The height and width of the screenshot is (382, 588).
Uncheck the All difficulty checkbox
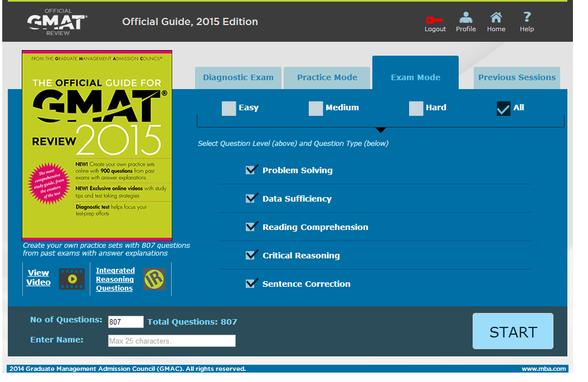click(503, 108)
